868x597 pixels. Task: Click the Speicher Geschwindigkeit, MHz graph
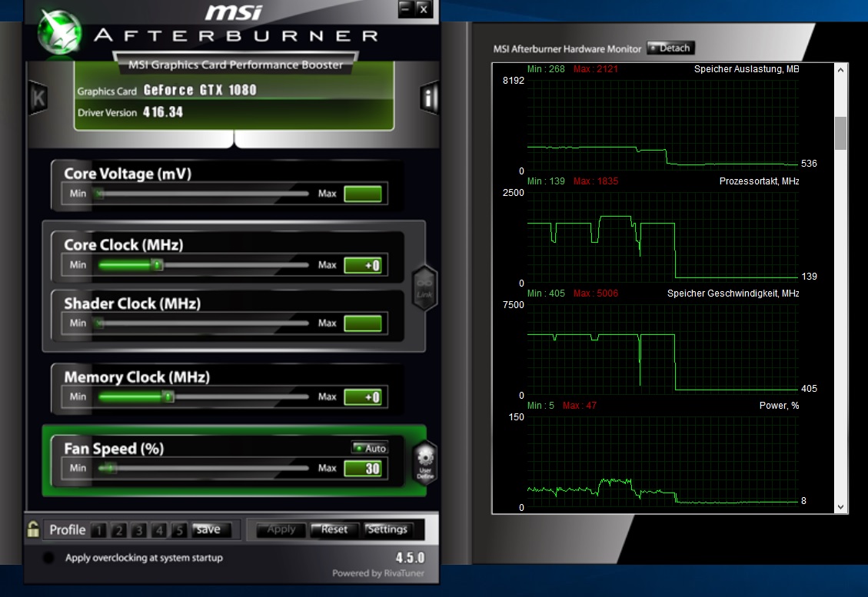tap(663, 350)
